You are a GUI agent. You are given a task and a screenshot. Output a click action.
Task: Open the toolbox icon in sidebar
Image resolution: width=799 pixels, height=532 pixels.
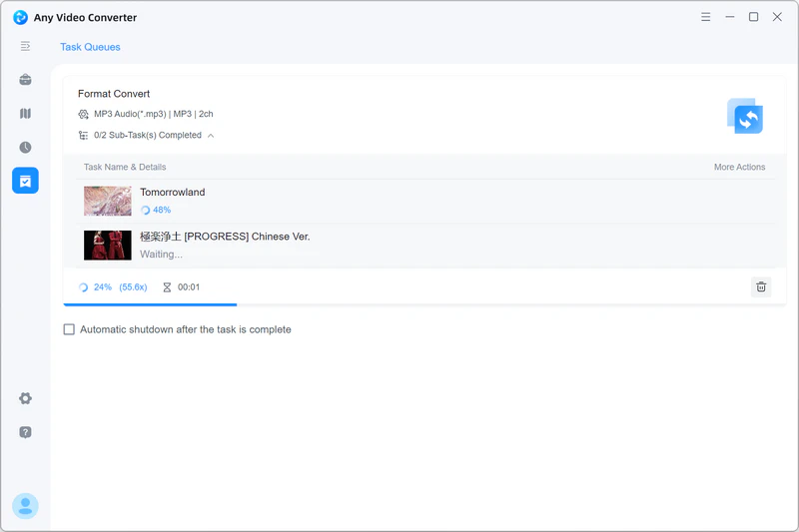click(x=25, y=80)
